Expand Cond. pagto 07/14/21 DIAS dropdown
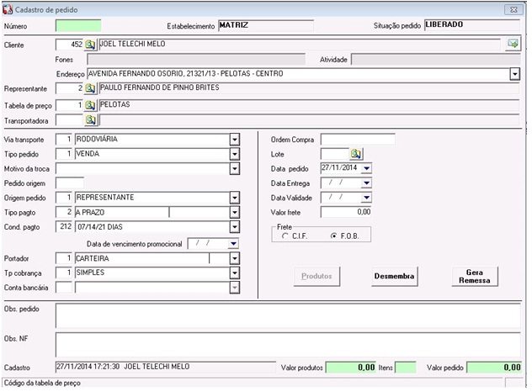532x392 pixels. click(x=235, y=227)
